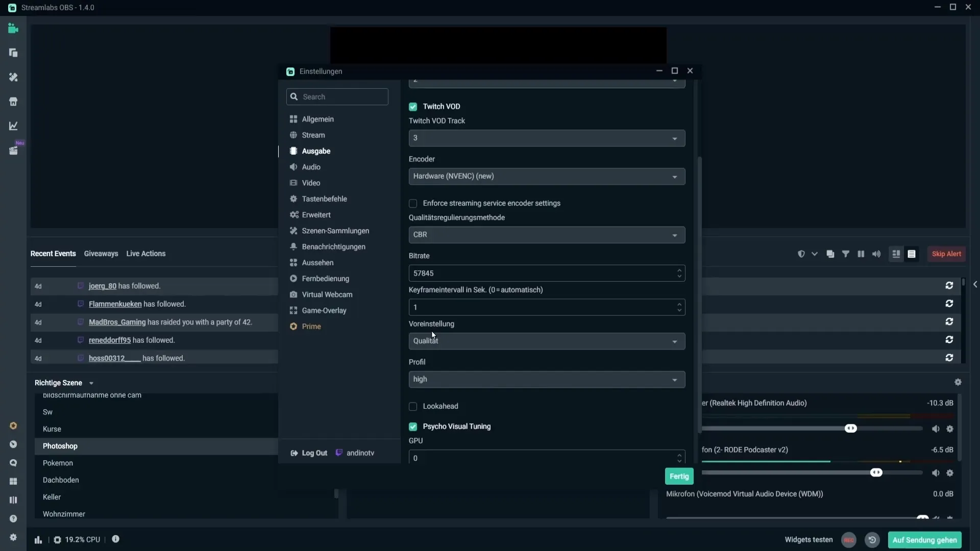The width and height of the screenshot is (980, 551).
Task: Mute the Realtek High Definition Audio source
Action: coord(936,429)
